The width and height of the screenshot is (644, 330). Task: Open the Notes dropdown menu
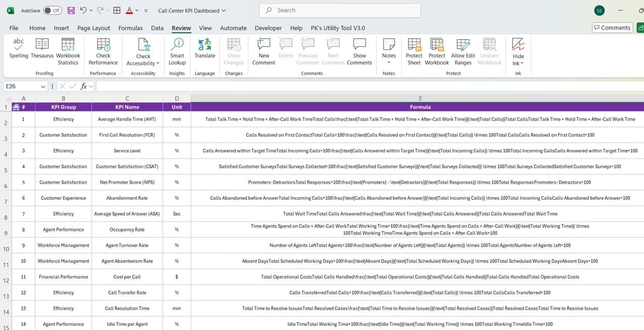(x=389, y=63)
